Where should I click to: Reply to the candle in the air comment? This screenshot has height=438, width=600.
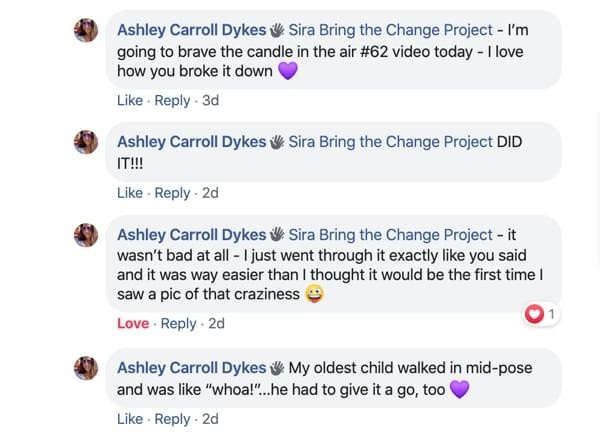[x=172, y=100]
